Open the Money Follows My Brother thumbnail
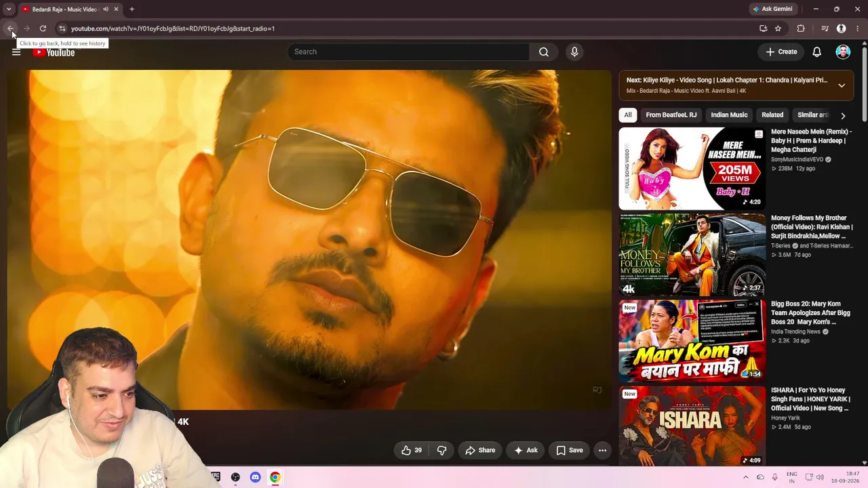This screenshot has height=488, width=868. pos(692,255)
